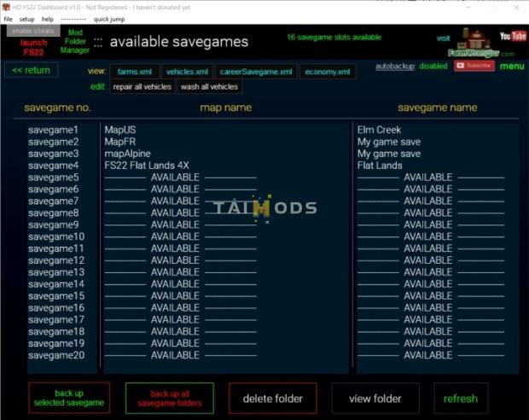Click the red YouTube Subscribe button
Viewport: 529px width, 420px height.
[474, 66]
